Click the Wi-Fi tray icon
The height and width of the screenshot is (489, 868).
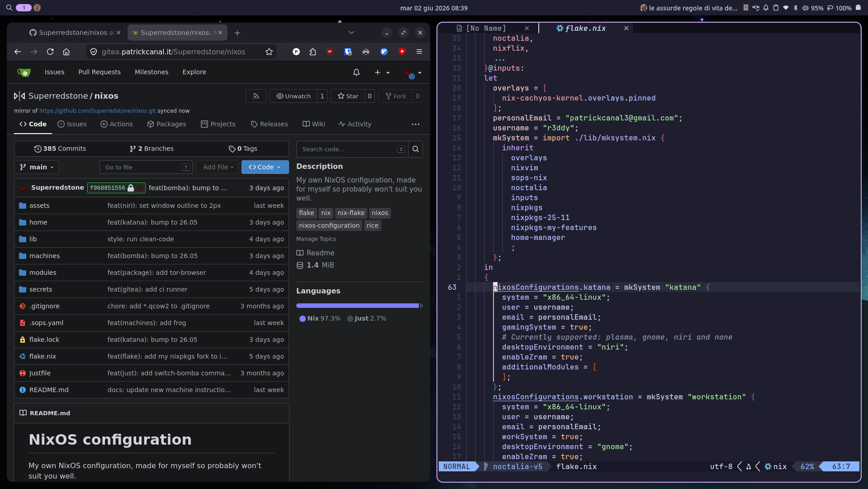(x=786, y=8)
